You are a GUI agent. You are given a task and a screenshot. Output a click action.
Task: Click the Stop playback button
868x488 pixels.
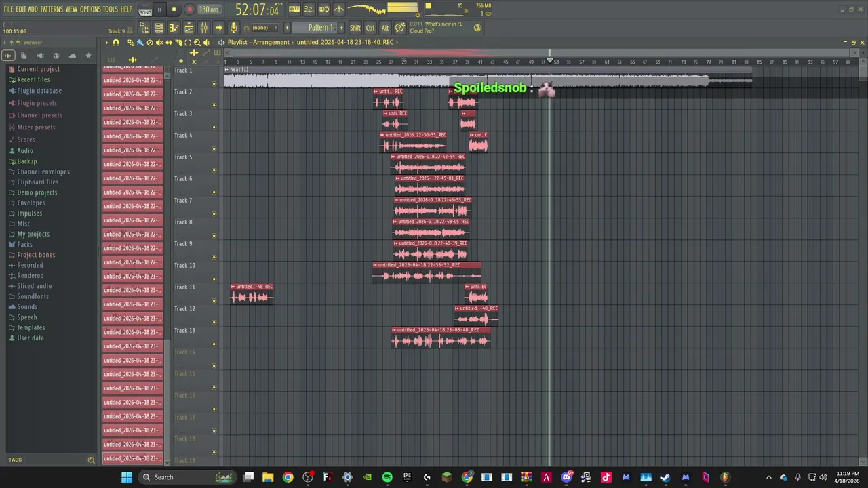click(174, 9)
